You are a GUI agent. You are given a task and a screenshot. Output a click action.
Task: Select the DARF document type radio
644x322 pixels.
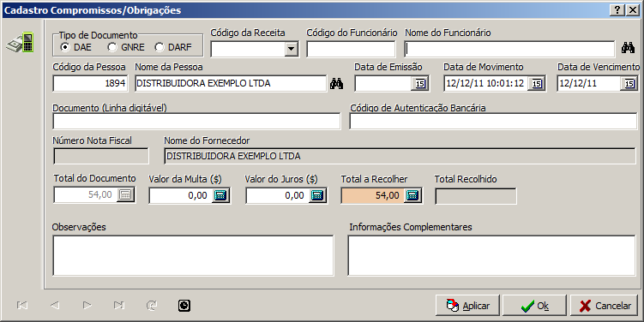tap(159, 47)
